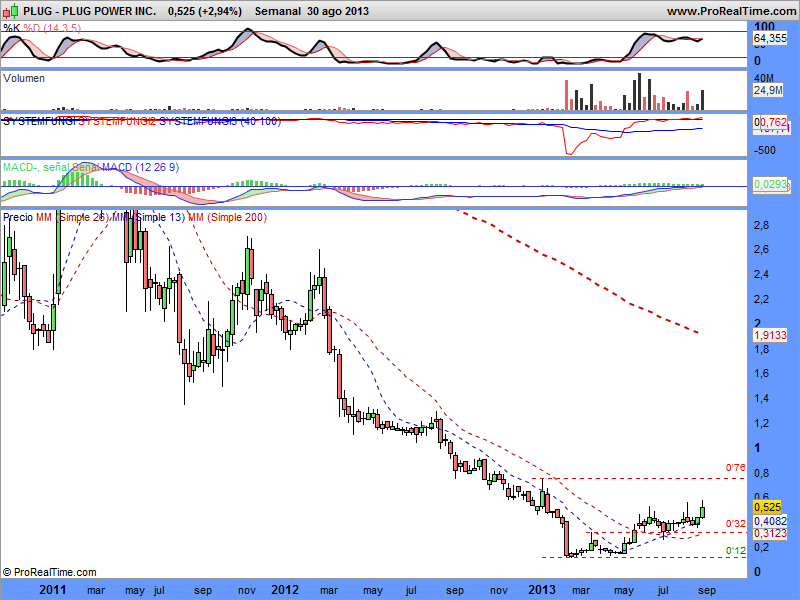Click the -500 axis label

point(764,151)
